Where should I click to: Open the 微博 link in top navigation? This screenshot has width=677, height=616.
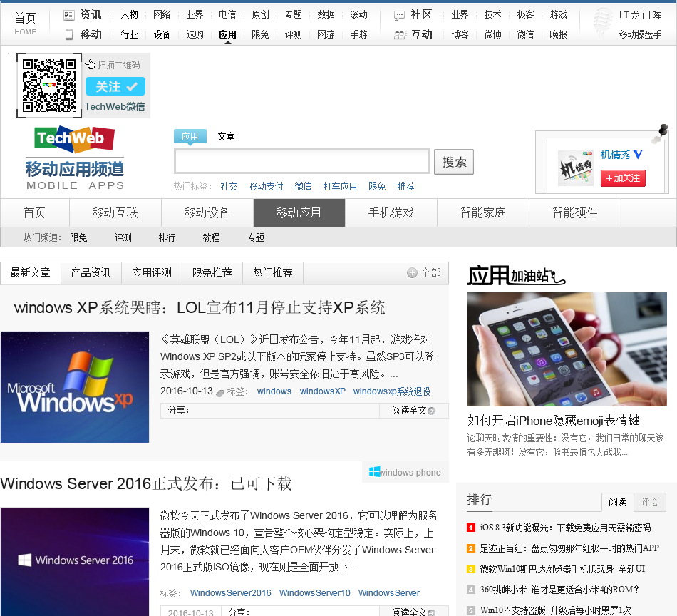pyautogui.click(x=492, y=34)
